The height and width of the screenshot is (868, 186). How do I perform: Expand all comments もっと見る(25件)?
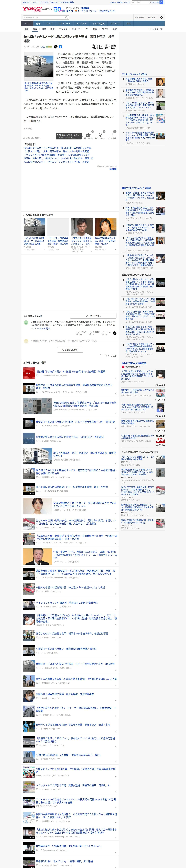coord(70,350)
